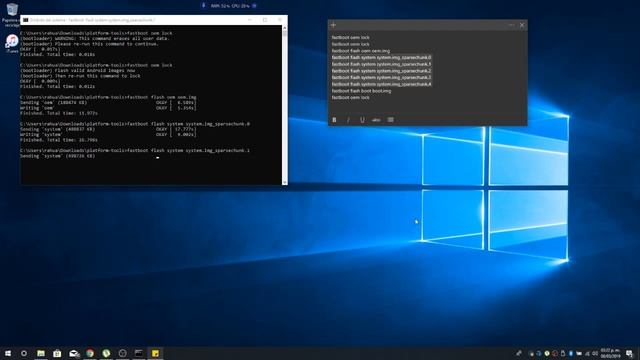Open the green round app on taskbar

pos(106,353)
